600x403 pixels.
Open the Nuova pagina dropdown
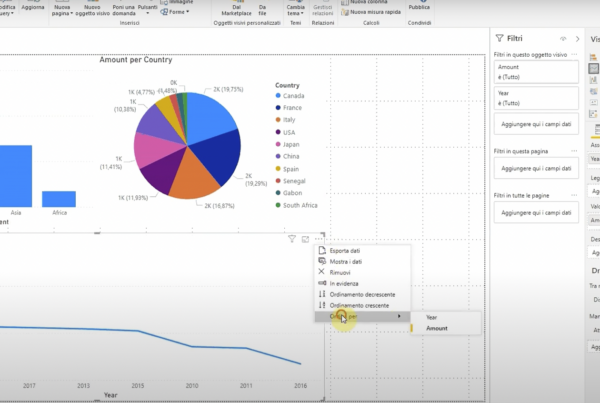pos(62,10)
